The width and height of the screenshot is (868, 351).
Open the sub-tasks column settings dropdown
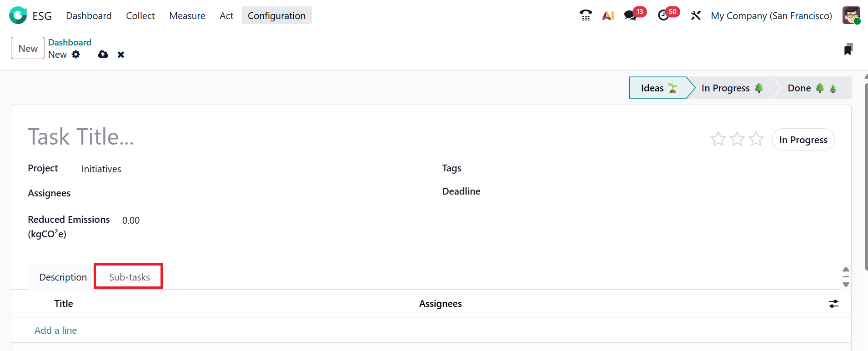[833, 304]
